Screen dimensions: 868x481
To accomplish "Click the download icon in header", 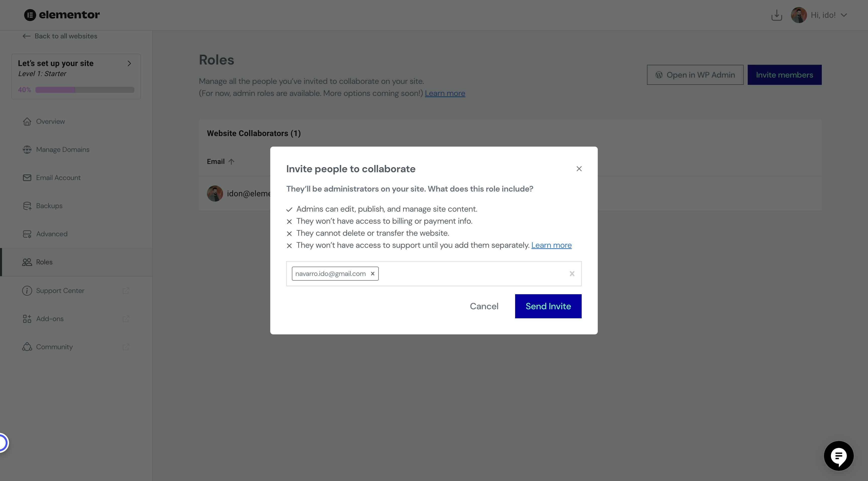I will point(777,15).
